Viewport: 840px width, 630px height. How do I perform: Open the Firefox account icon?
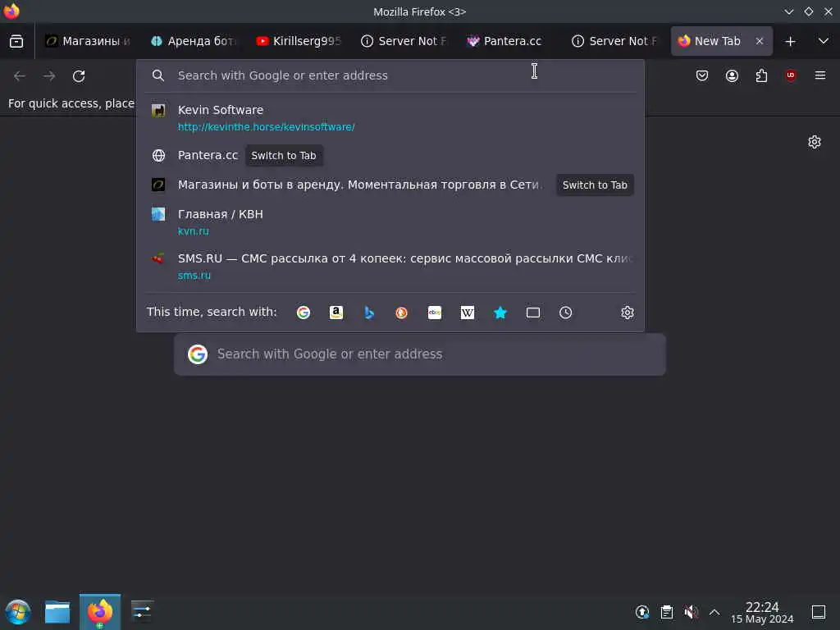tap(732, 75)
